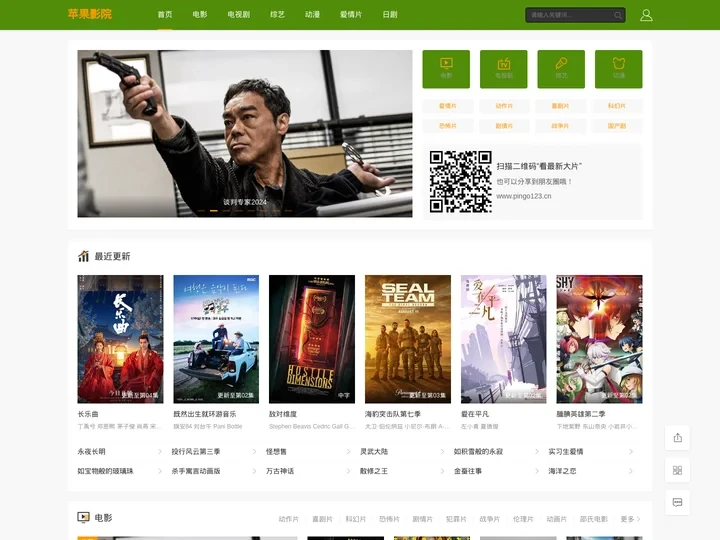
Task: Click the 爱情片 orange genre button
Action: click(448, 106)
